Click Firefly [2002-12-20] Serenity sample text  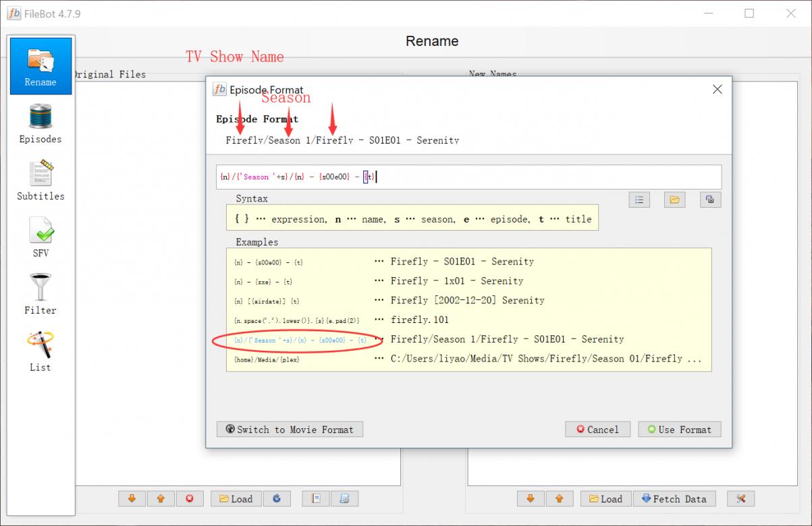[468, 301]
